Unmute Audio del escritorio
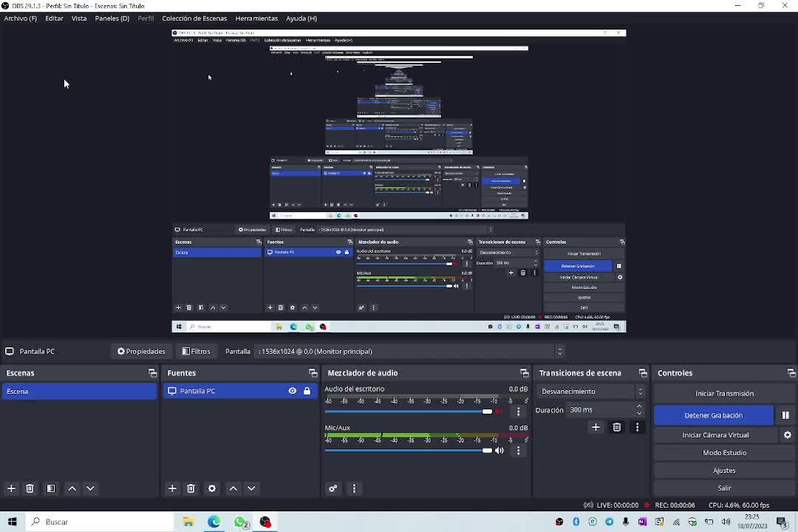The image size is (798, 532). pos(499,412)
